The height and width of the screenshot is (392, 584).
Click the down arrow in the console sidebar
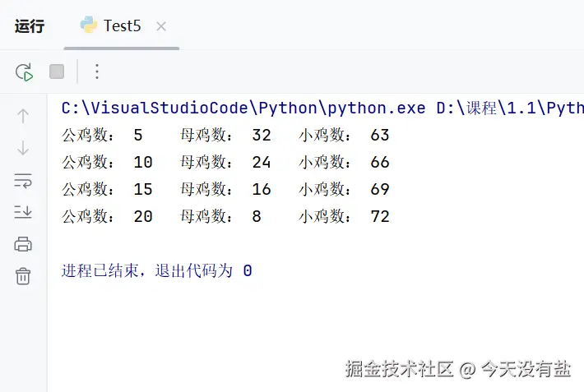[x=23, y=148]
